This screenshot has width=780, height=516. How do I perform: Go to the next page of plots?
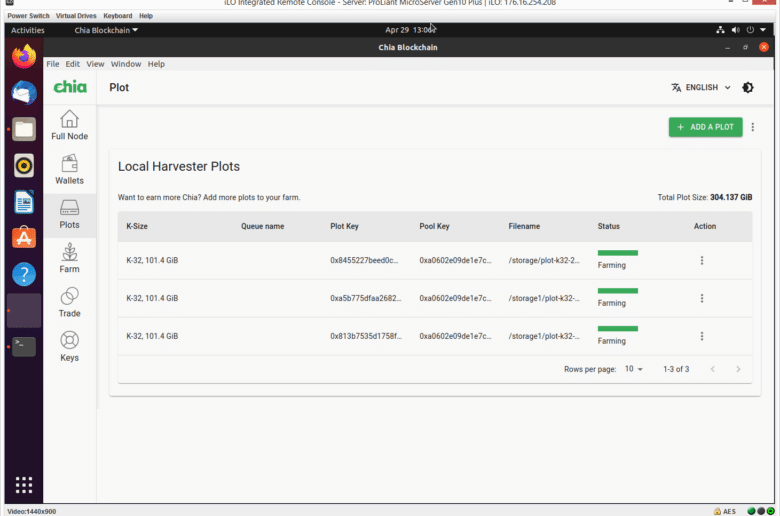[x=738, y=369]
